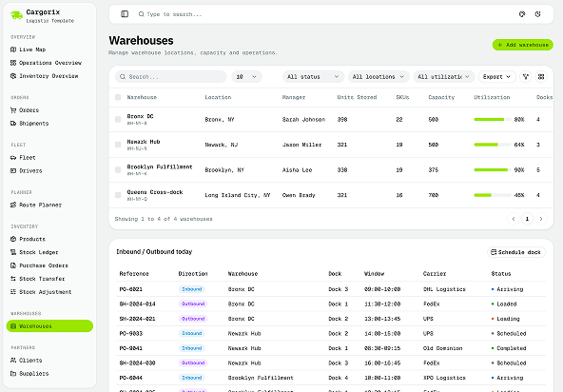Click the Add warehouse button
This screenshot has height=392, width=563.
pos(522,45)
